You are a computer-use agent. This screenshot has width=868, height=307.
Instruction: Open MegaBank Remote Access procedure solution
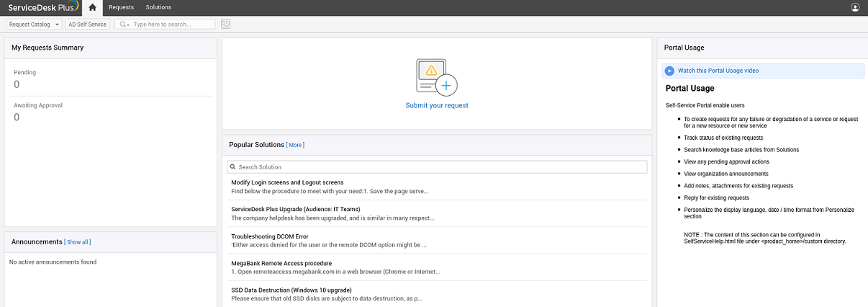[x=281, y=263]
